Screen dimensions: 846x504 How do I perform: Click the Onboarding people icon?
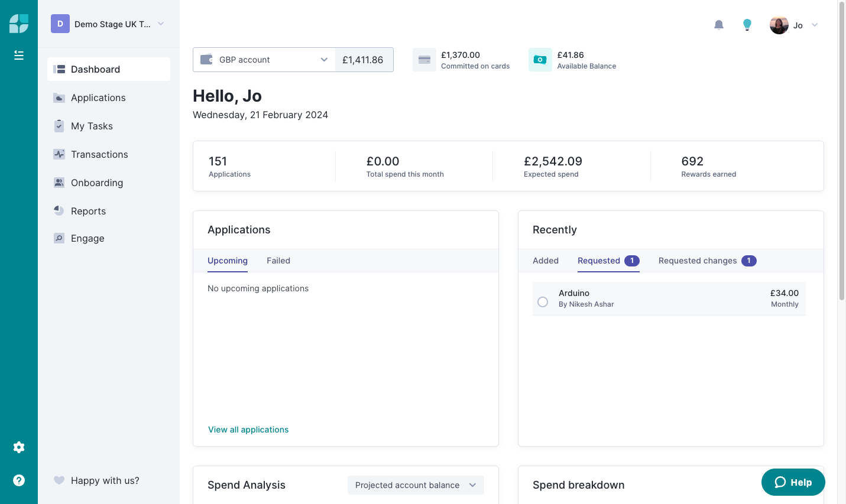click(59, 183)
